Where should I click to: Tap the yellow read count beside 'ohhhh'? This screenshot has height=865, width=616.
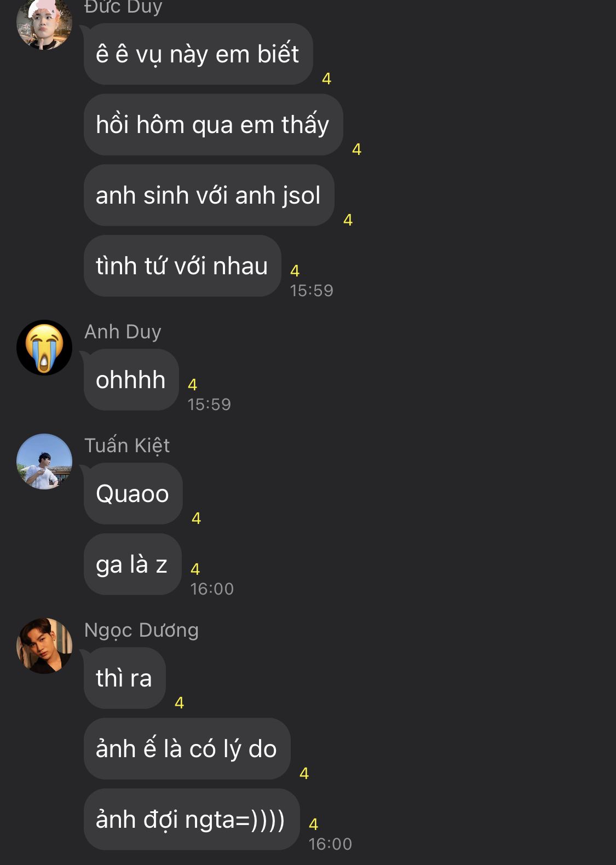[x=192, y=385]
